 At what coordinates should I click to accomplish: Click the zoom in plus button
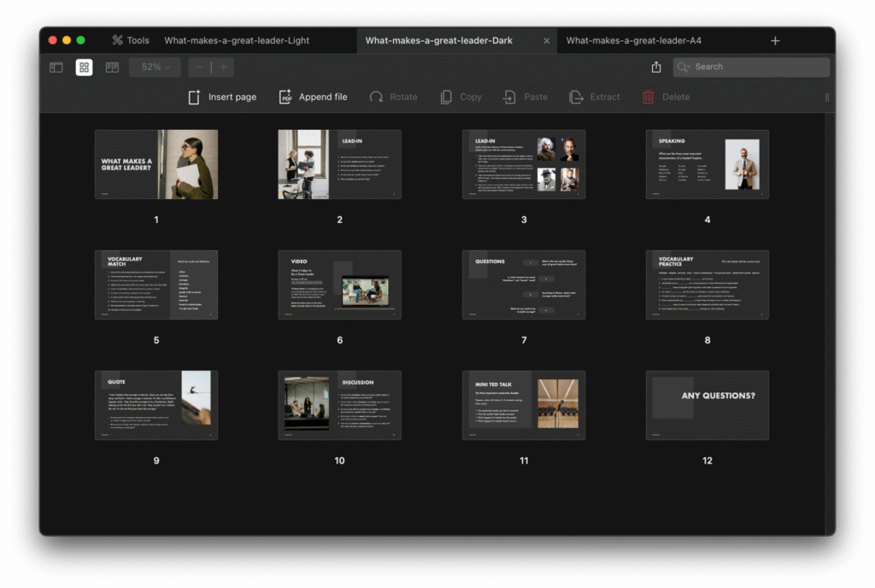223,68
